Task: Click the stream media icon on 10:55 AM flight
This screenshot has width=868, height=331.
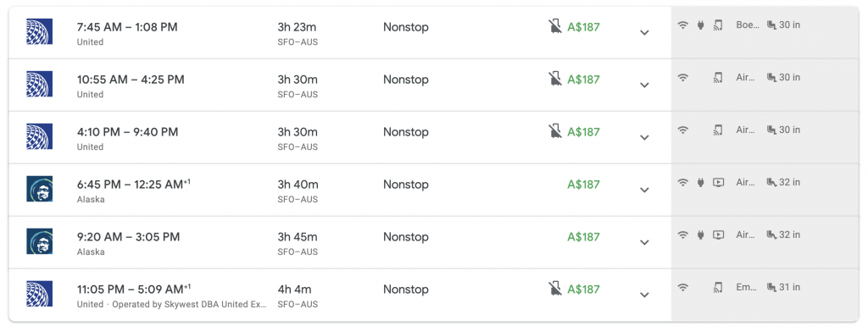Action: pos(718,77)
